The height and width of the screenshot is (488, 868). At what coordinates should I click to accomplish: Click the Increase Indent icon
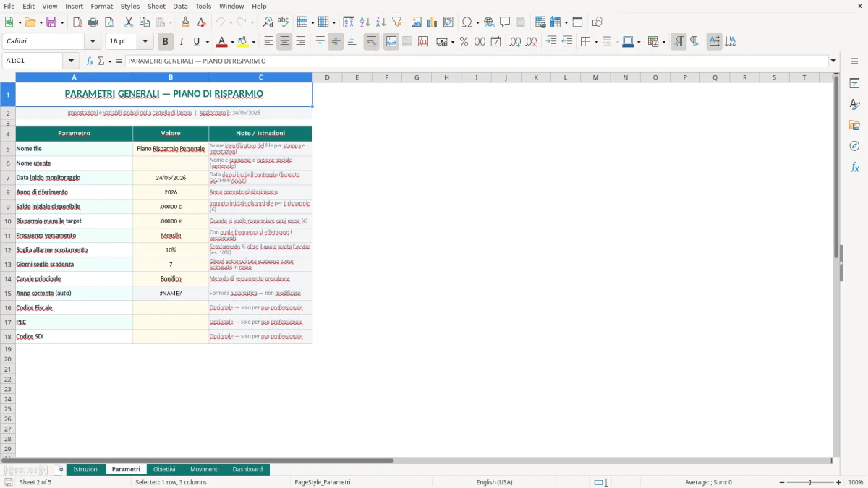(551, 42)
